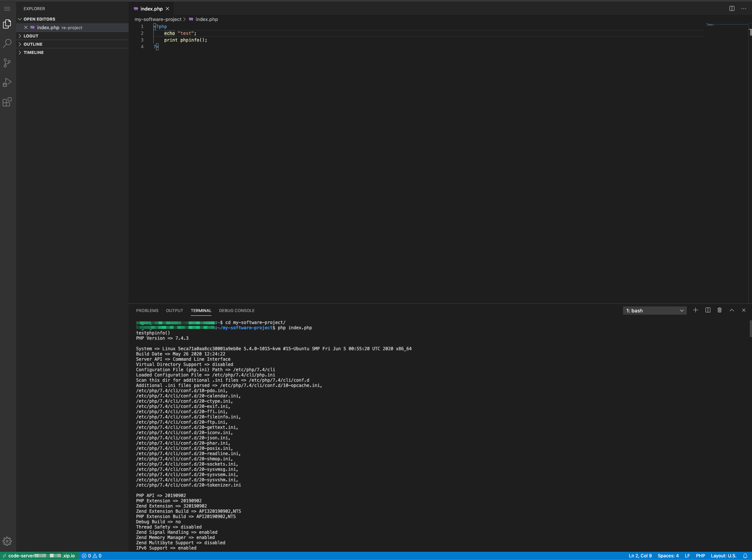The image size is (752, 560).
Task: Switch to the Debug Console tab
Action: coord(237,311)
